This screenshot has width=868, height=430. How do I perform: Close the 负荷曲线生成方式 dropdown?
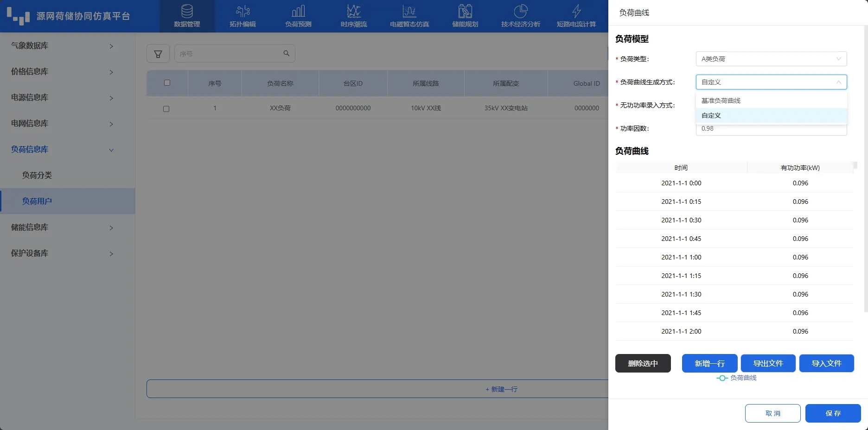(x=771, y=82)
